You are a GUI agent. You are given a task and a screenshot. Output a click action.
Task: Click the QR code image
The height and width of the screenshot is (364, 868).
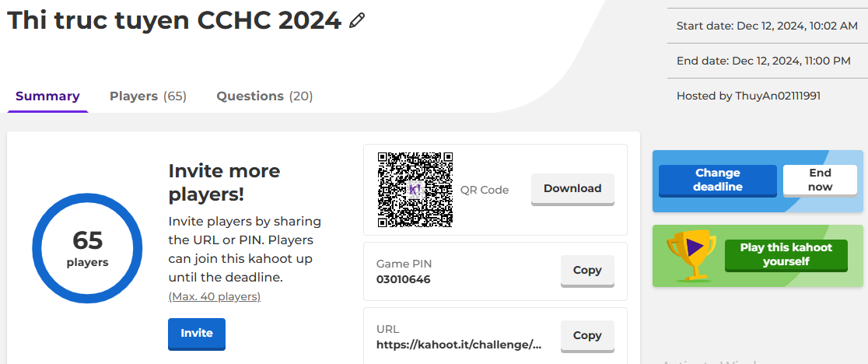415,190
